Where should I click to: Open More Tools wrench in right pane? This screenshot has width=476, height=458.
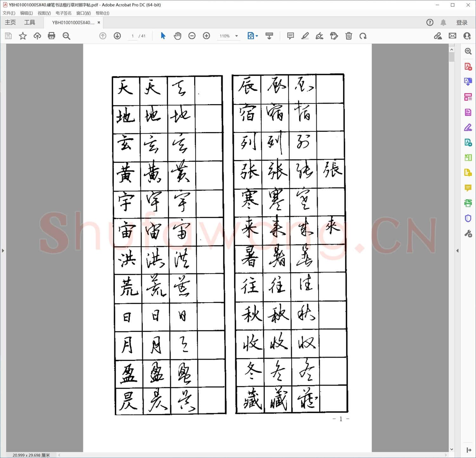click(x=468, y=234)
